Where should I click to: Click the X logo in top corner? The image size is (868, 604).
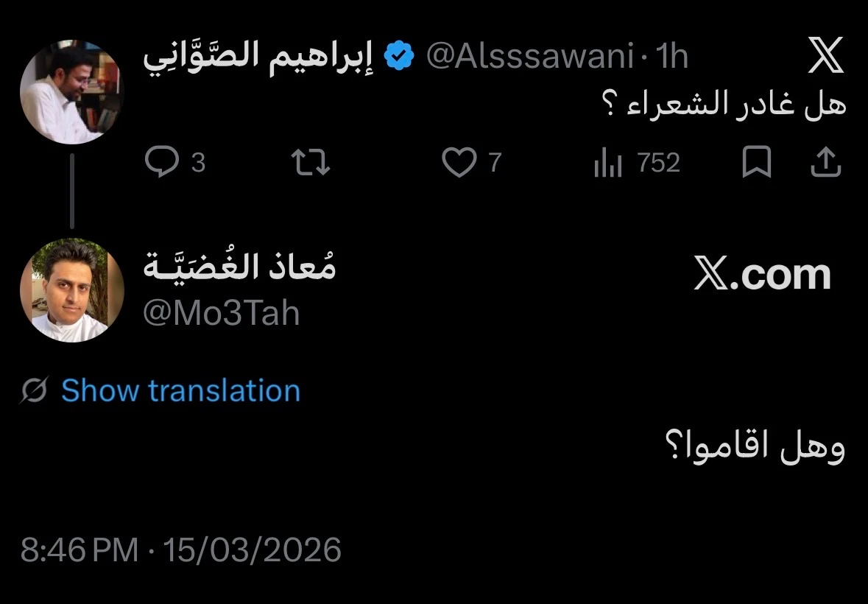pos(825,57)
